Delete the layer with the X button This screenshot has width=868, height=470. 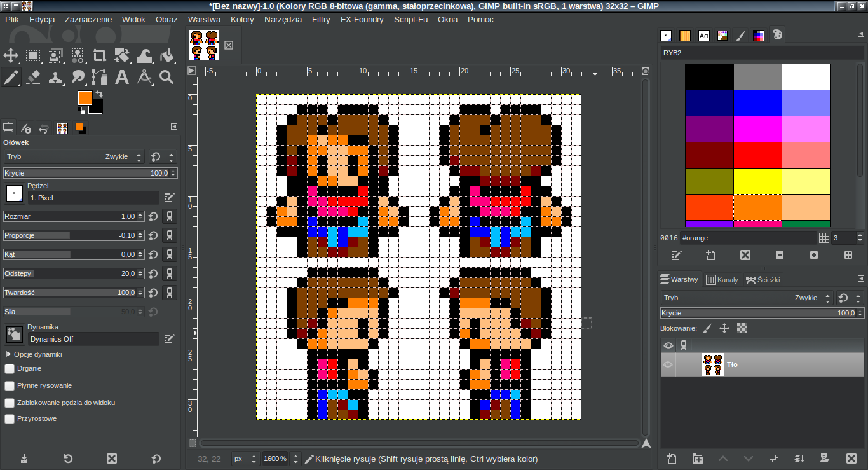click(851, 459)
